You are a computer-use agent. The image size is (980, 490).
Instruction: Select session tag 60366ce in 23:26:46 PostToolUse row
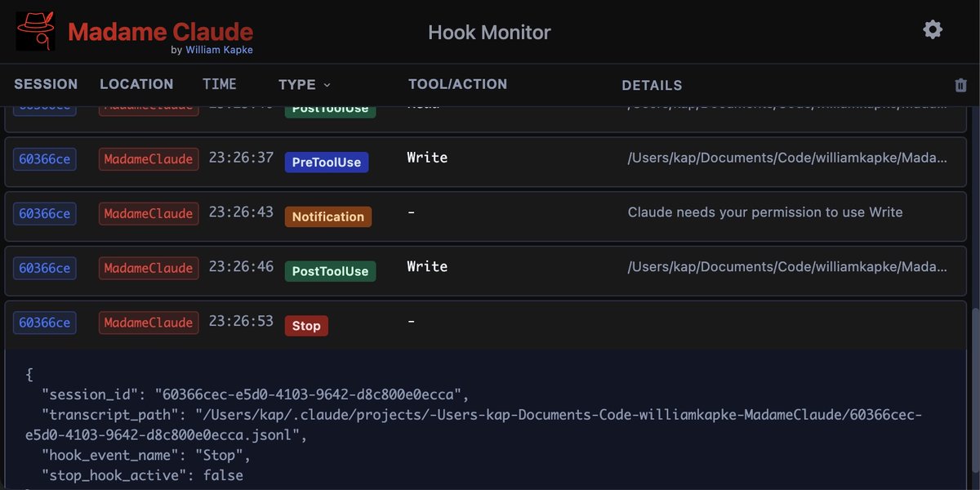(x=45, y=268)
